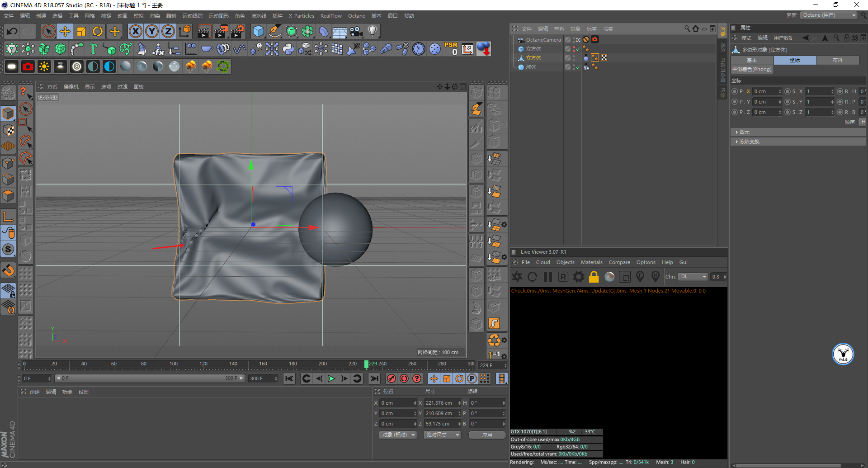Open the material manager 创建 menu
This screenshot has width=868, height=468.
click(35, 392)
